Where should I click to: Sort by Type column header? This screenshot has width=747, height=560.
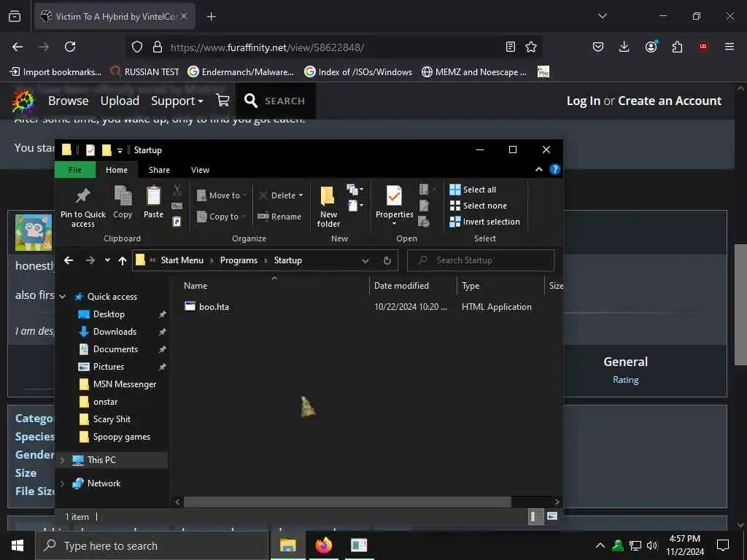coord(471,286)
